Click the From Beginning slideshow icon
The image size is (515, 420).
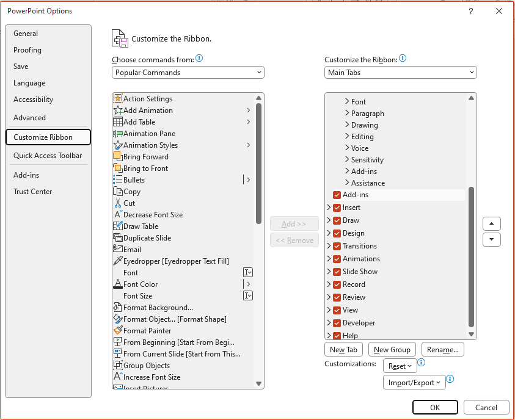tap(117, 342)
